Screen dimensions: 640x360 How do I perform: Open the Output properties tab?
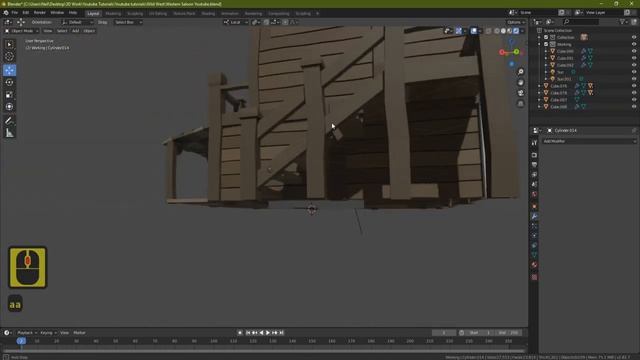pyautogui.click(x=534, y=165)
